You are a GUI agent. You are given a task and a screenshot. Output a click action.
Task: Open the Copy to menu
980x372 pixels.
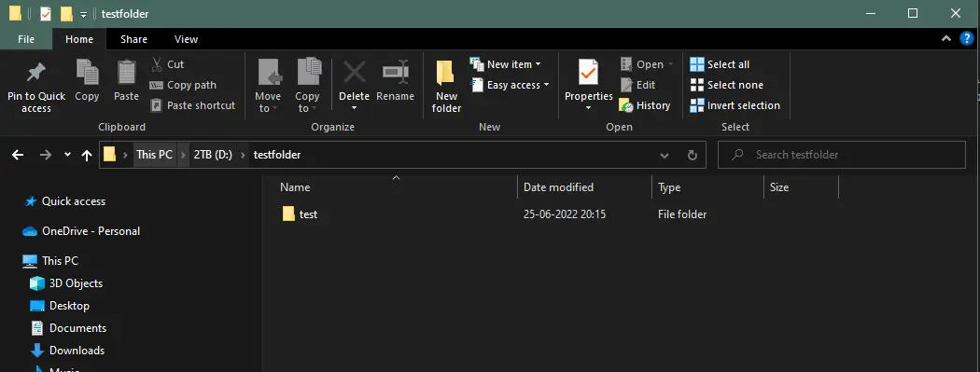coord(307,86)
